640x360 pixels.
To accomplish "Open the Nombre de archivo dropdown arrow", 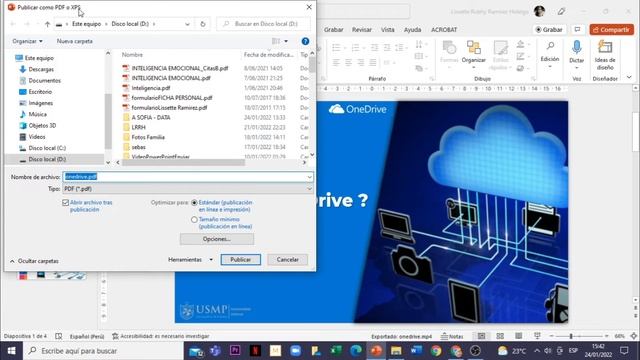I will coord(309,177).
